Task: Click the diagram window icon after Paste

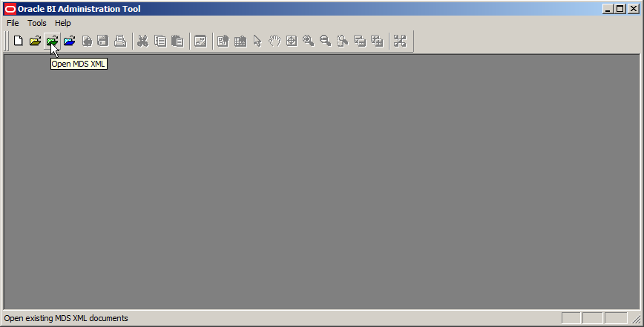Action: pos(200,41)
